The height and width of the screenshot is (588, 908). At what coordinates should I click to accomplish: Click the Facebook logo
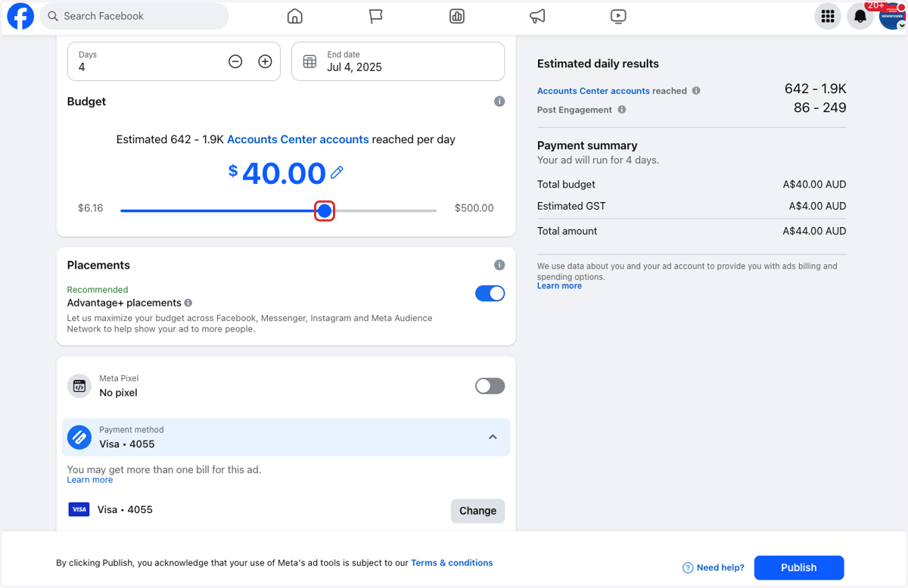click(20, 16)
